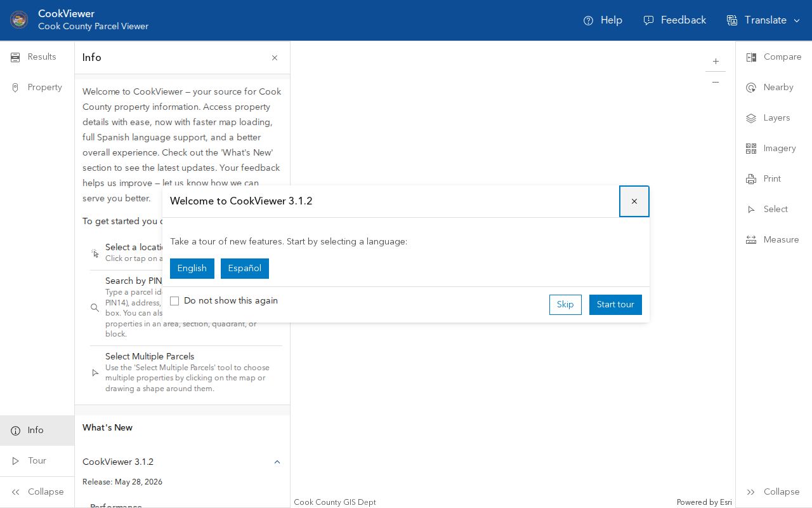Choose English language for tour

pyautogui.click(x=192, y=269)
